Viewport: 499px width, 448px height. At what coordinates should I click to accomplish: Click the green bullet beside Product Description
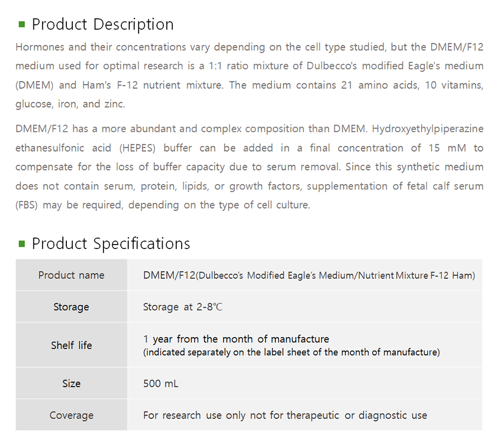click(x=21, y=24)
